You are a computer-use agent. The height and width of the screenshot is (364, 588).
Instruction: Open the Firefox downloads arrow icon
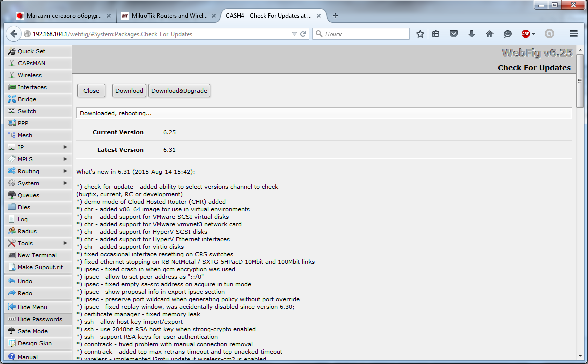pyautogui.click(x=471, y=34)
